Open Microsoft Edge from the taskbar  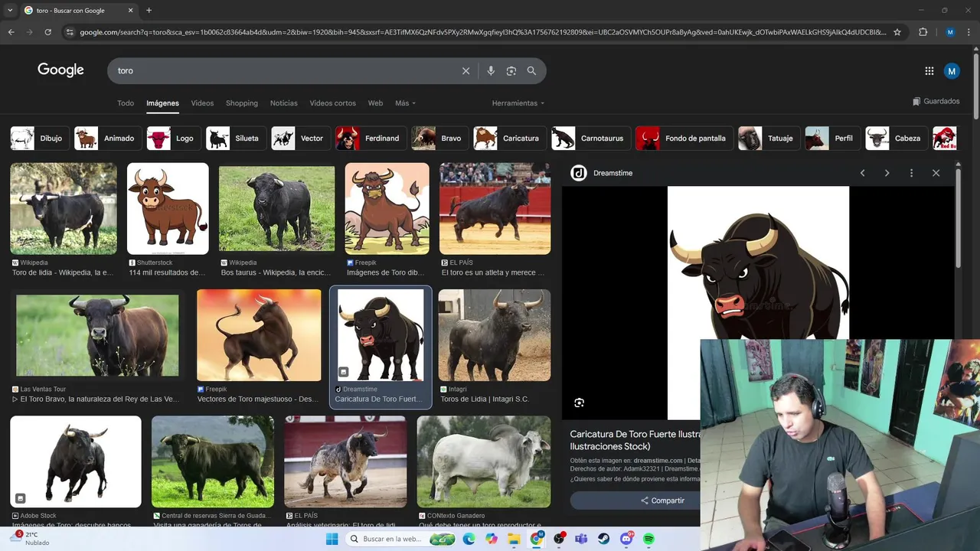coord(469,539)
